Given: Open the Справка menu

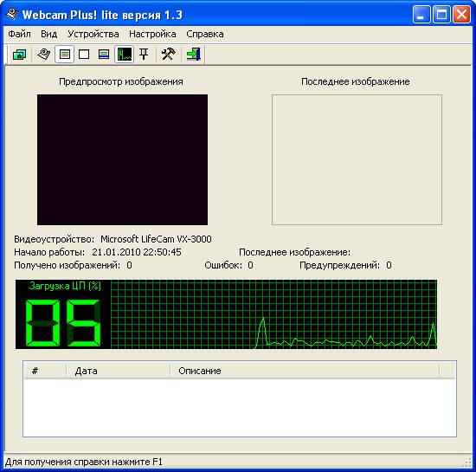Looking at the screenshot, I should [205, 34].
